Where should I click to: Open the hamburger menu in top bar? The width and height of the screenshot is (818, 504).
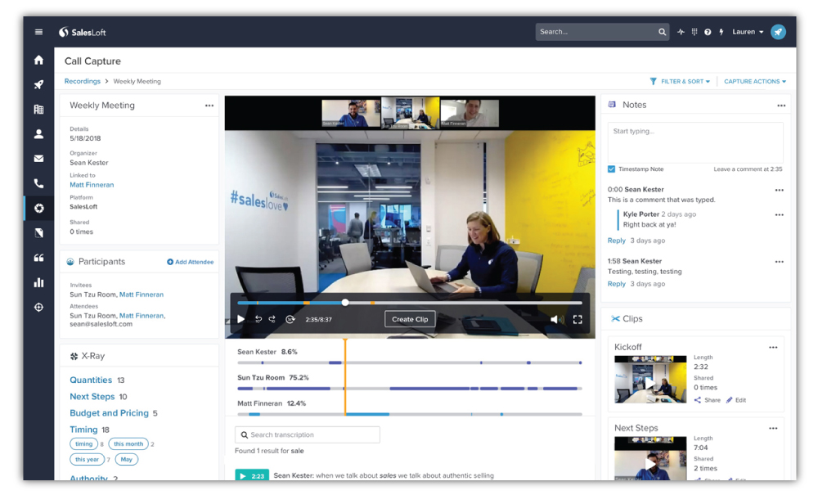point(38,32)
